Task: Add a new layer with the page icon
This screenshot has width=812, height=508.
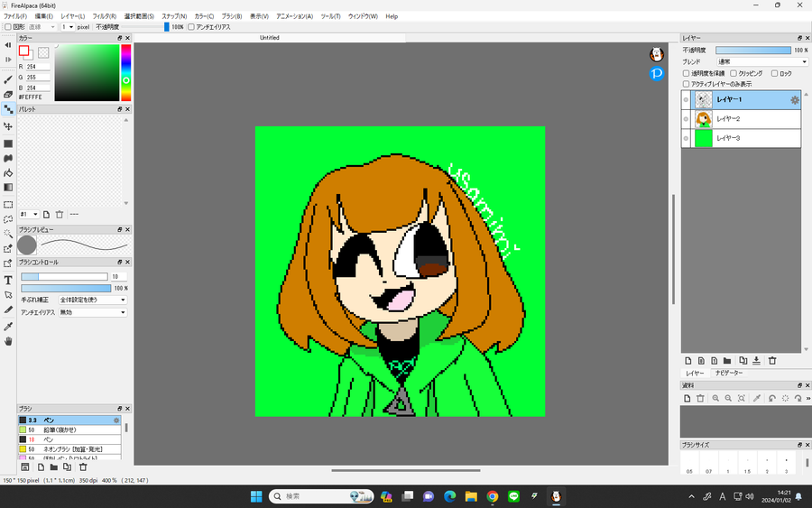Action: pyautogui.click(x=688, y=361)
